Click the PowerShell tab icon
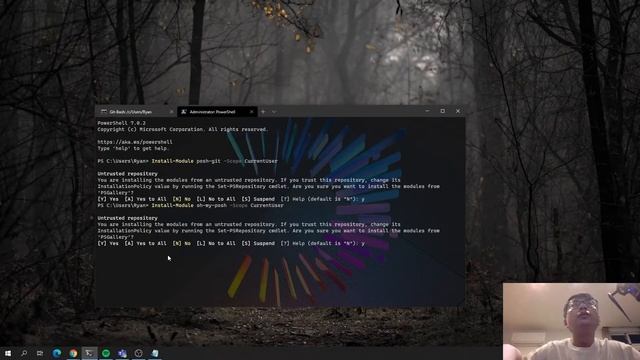640x360 pixels. 184,111
